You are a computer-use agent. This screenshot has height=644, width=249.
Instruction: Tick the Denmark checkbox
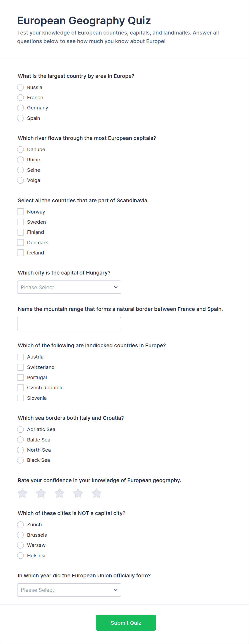21,243
